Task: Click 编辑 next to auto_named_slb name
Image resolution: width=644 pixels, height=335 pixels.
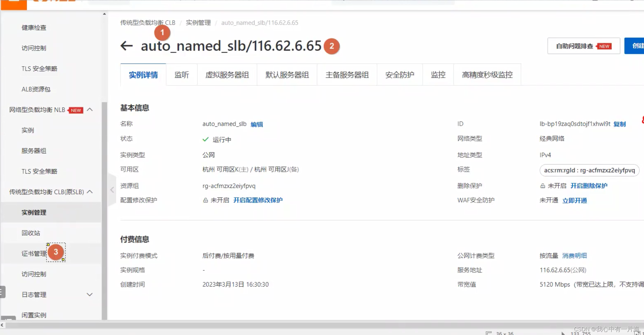Action: click(256, 124)
